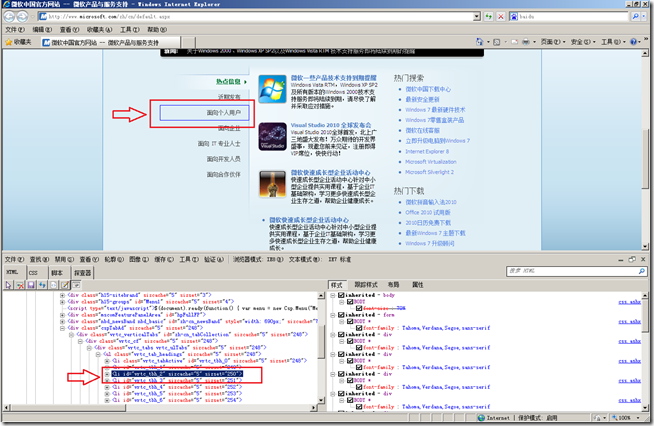The width and height of the screenshot is (654, 426).
Task: Click the styles pane vertical scrollbar
Action: coord(646,352)
